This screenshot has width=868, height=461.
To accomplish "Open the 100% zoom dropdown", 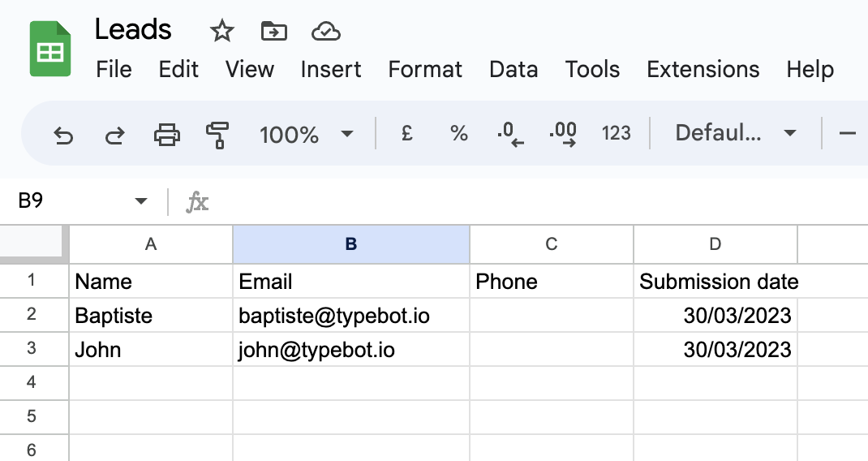I will point(306,134).
